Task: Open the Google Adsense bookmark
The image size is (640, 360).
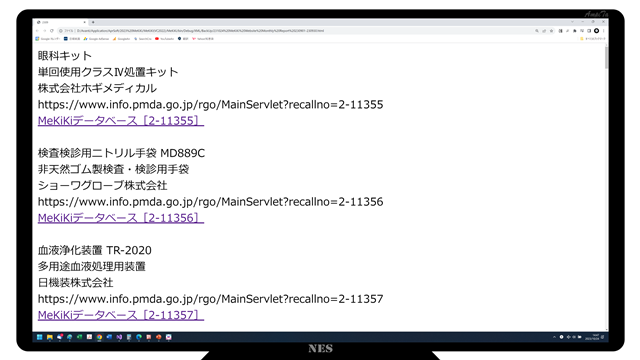Action: point(96,39)
